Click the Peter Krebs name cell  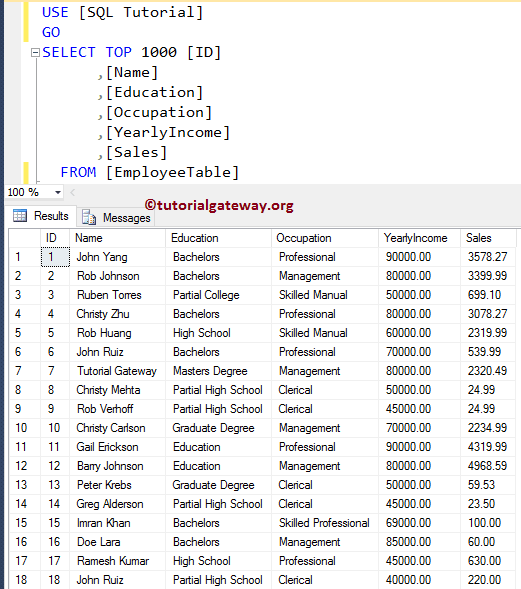point(117,485)
